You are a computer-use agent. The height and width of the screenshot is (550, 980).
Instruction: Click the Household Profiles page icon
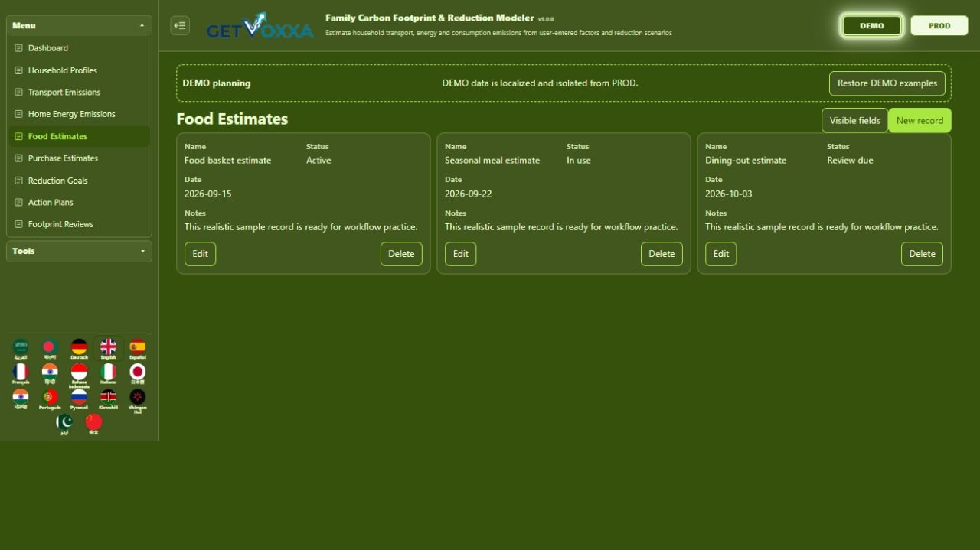(x=19, y=70)
